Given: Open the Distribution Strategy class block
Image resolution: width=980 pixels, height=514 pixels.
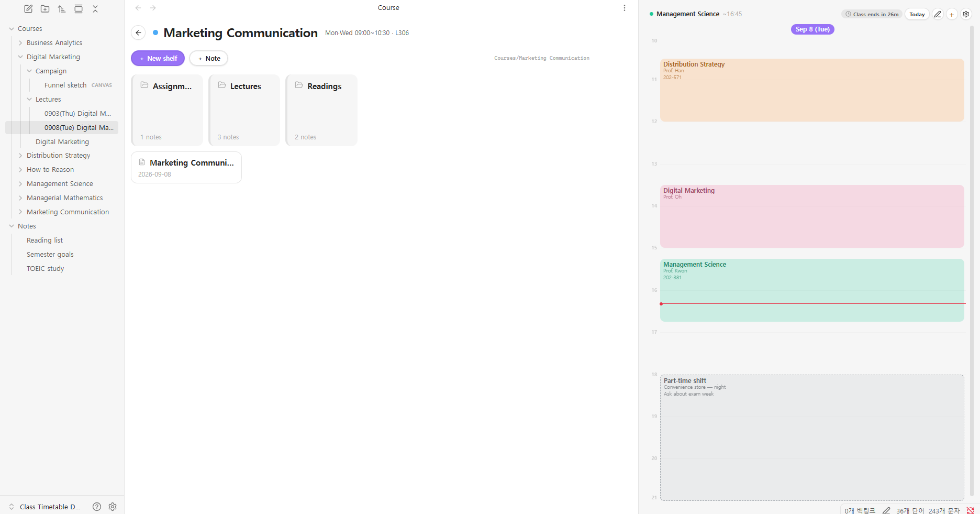Looking at the screenshot, I should point(812,90).
